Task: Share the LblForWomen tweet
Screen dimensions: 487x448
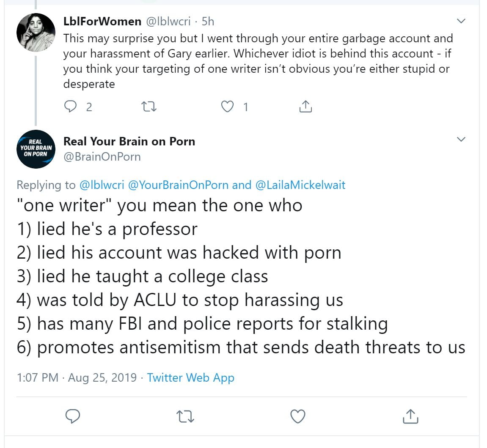Action: [x=305, y=107]
